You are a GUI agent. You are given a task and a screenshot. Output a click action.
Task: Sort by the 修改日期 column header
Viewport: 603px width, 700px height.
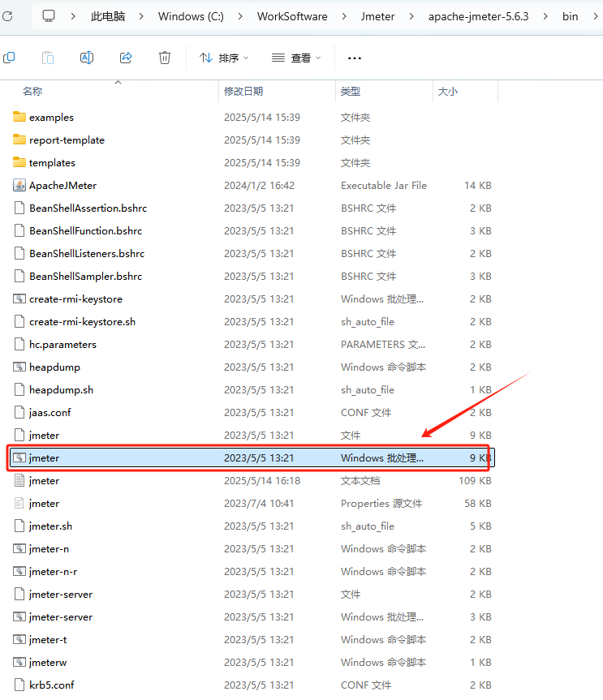pyautogui.click(x=243, y=92)
